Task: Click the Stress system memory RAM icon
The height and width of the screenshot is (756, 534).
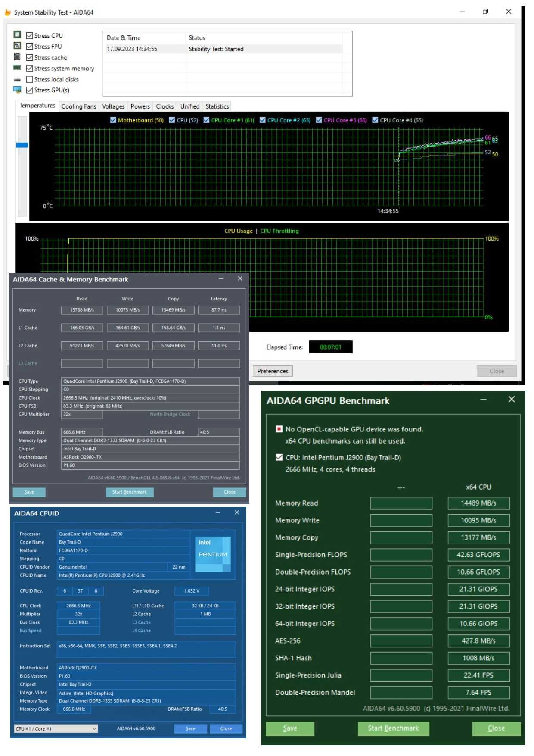Action: click(17, 68)
